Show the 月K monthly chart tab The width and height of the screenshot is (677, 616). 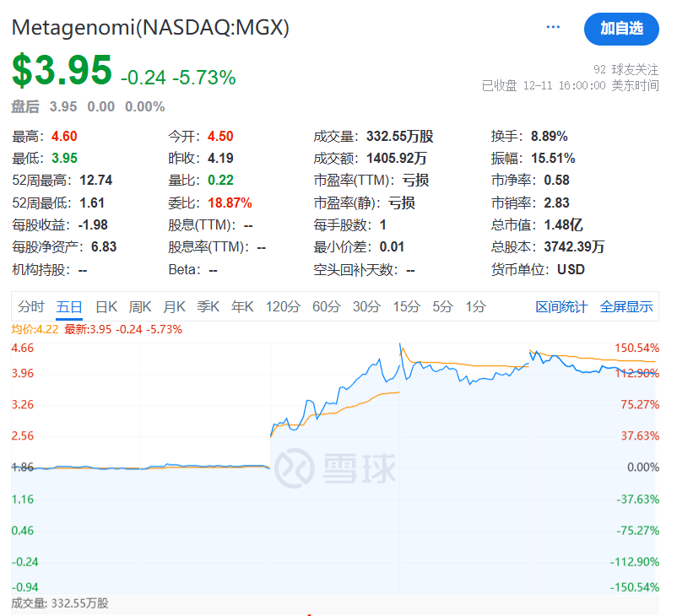point(174,306)
